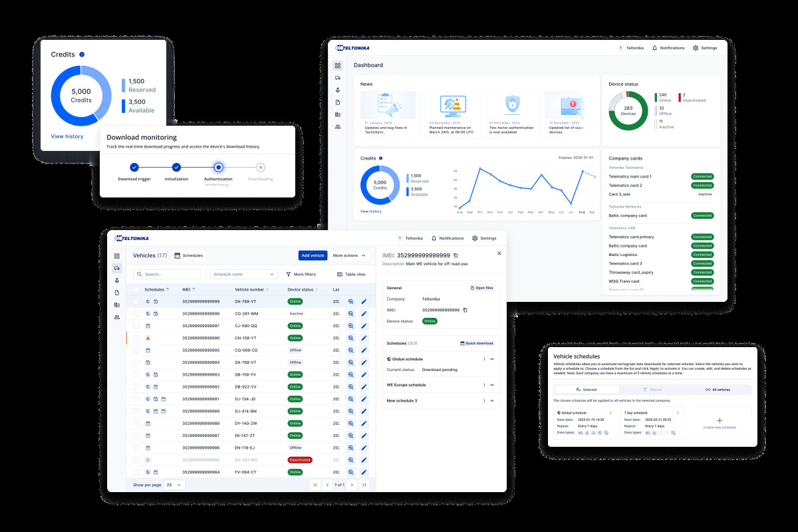The width and height of the screenshot is (798, 532).
Task: Collapse Global schedule section in detail panel
Action: (x=492, y=359)
